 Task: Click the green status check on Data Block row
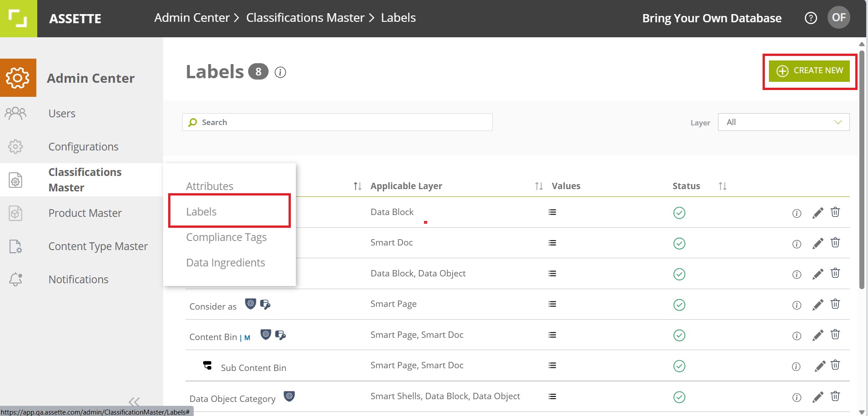(x=679, y=212)
